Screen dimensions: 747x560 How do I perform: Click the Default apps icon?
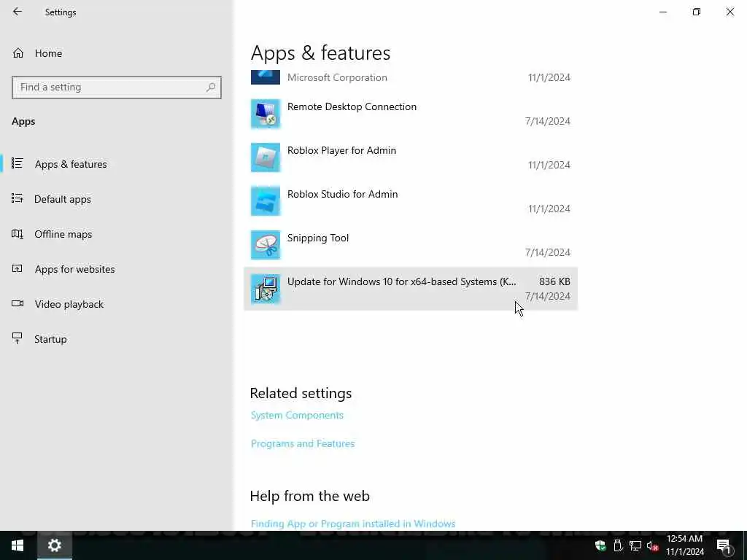click(18, 198)
